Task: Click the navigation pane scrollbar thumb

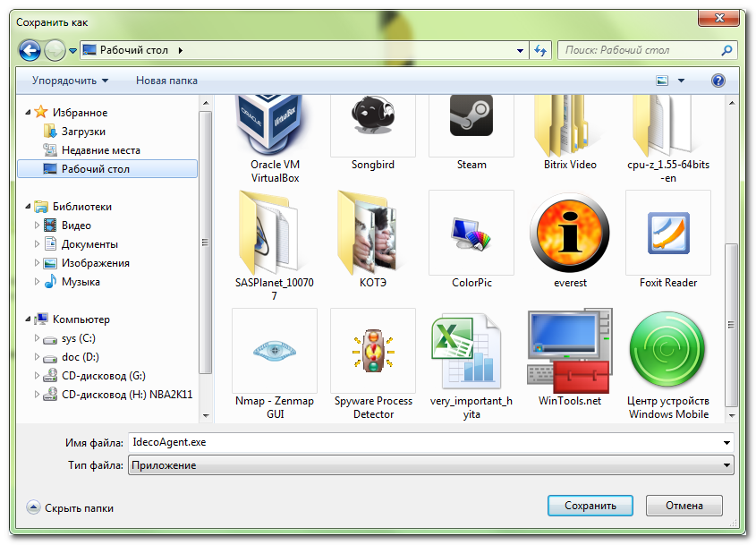Action: pyautogui.click(x=206, y=243)
